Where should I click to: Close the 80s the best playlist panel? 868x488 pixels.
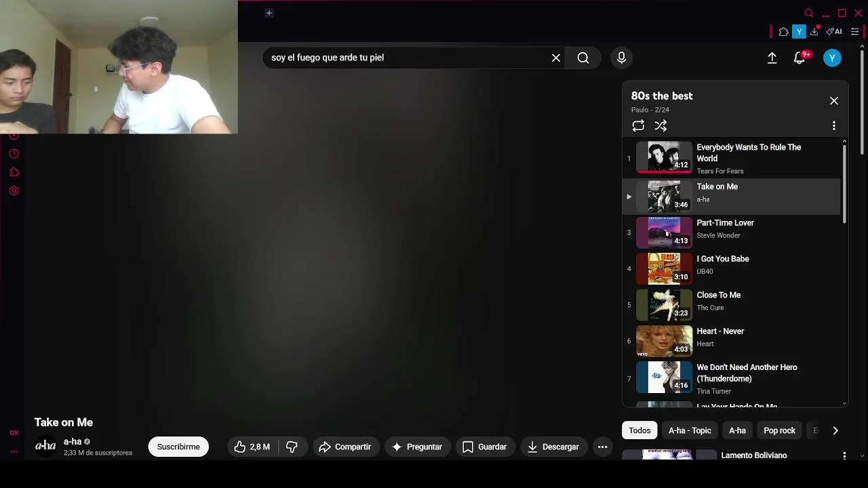coord(834,101)
